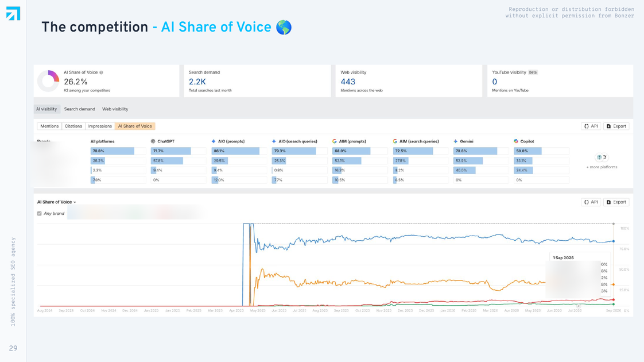
Task: Select the AI visibility tab
Action: [47, 109]
